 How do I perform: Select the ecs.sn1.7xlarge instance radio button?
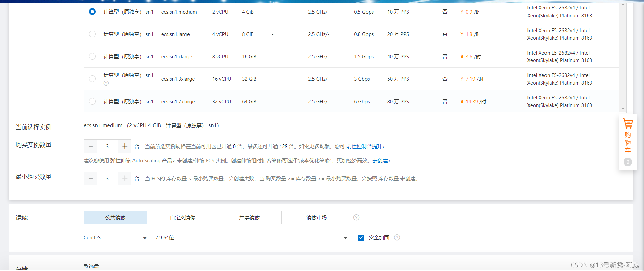click(x=92, y=101)
